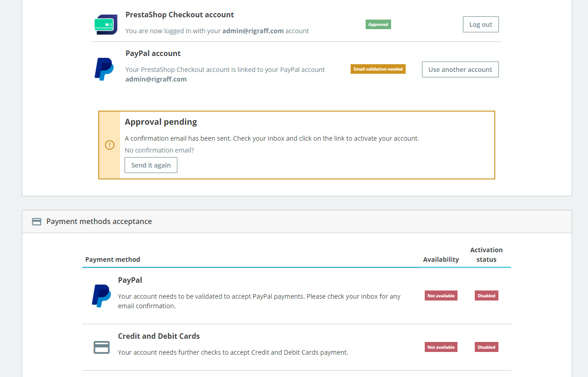Click the Credit and Debit Cards icon
Screen dimensions: 588x377
(101, 347)
